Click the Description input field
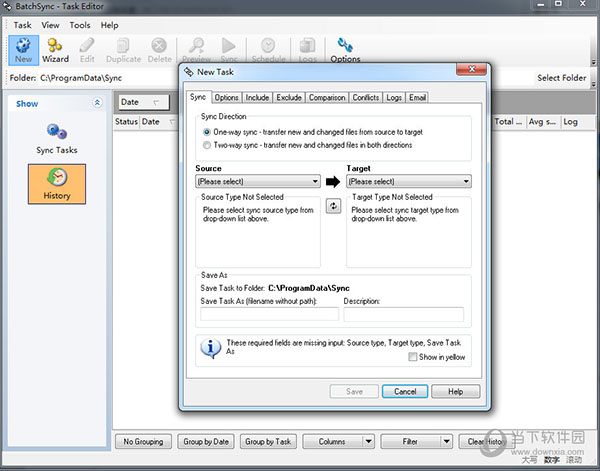This screenshot has height=471, width=600. point(404,314)
